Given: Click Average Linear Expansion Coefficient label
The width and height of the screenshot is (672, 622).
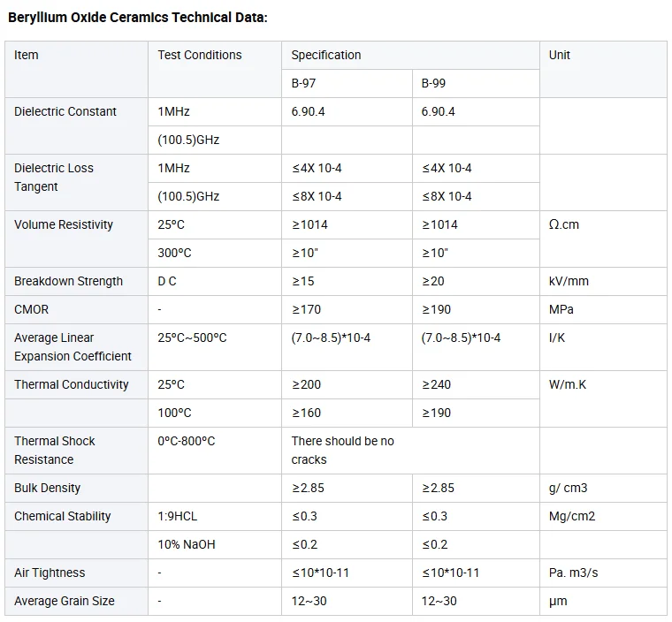Looking at the screenshot, I should pyautogui.click(x=73, y=346).
